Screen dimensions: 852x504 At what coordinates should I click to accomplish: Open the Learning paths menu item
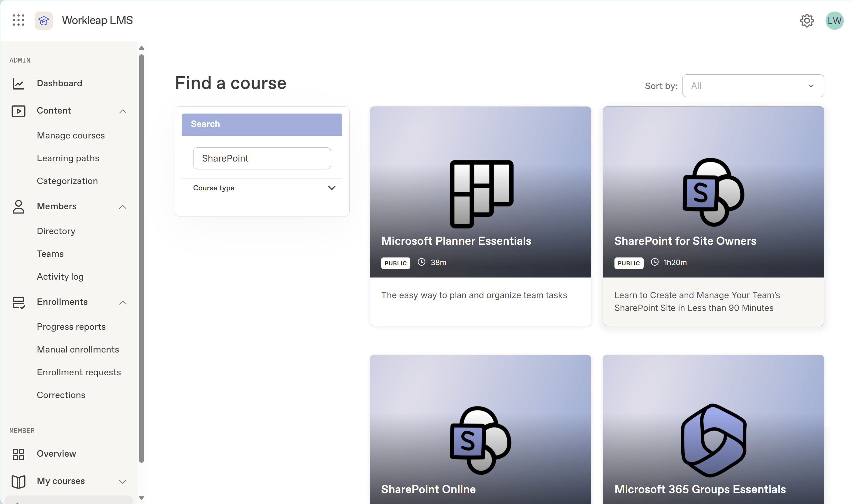coord(68,158)
